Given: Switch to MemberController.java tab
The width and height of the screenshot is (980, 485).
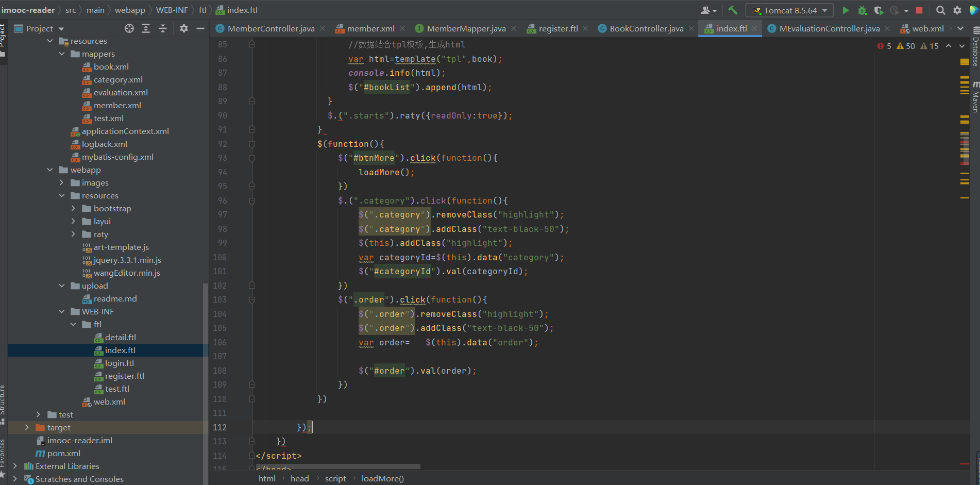Looking at the screenshot, I should [271, 28].
